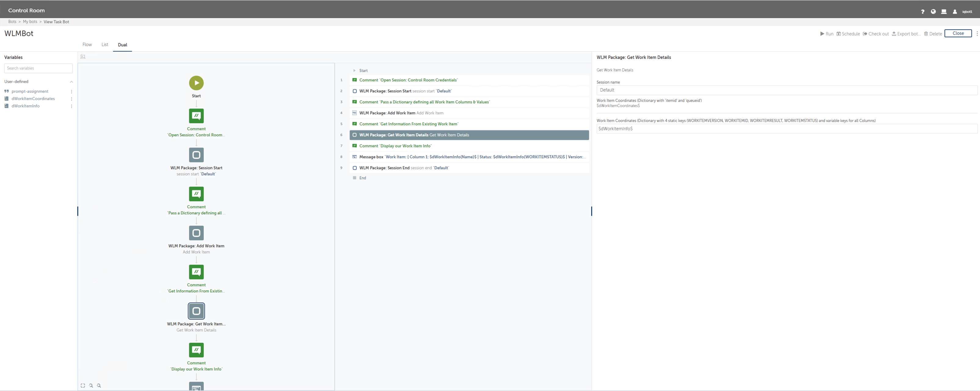The width and height of the screenshot is (980, 391).
Task: Select the WLM Session Start flow node
Action: [196, 155]
